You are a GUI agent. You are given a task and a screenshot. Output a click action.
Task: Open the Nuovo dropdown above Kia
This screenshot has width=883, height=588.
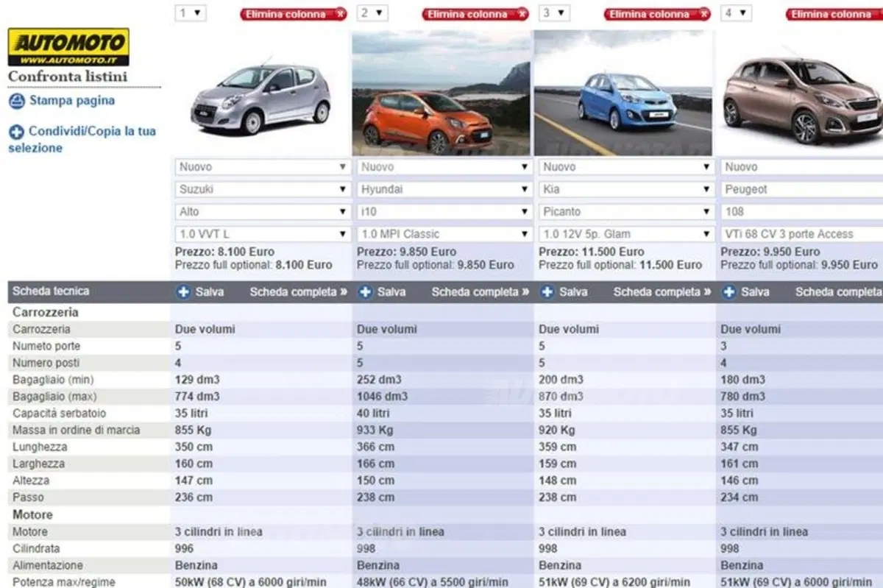[x=626, y=167]
